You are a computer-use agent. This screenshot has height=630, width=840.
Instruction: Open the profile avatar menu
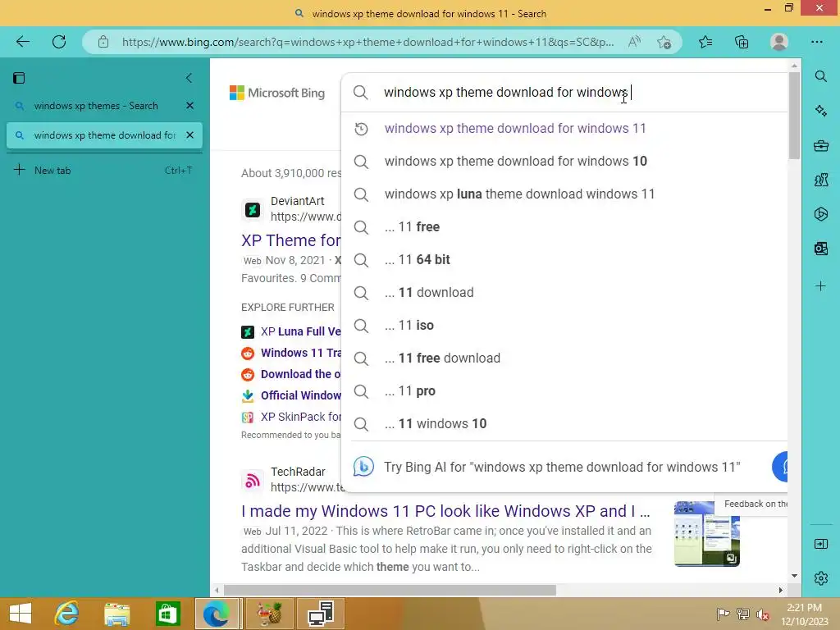tap(779, 42)
